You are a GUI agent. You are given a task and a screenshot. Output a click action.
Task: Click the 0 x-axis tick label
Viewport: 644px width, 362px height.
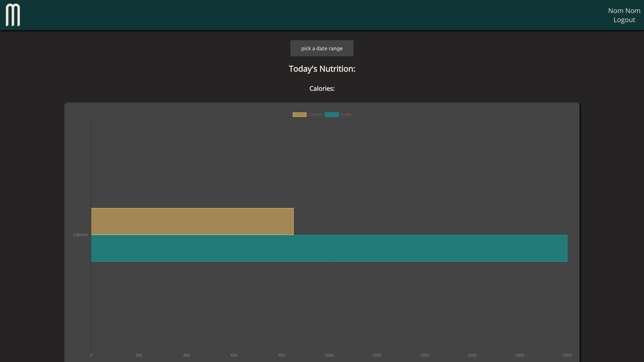(x=91, y=355)
